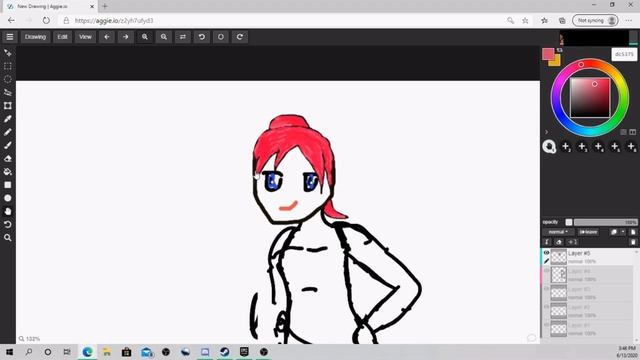Select the Hand pan tool
The image size is (640, 360).
[8, 211]
